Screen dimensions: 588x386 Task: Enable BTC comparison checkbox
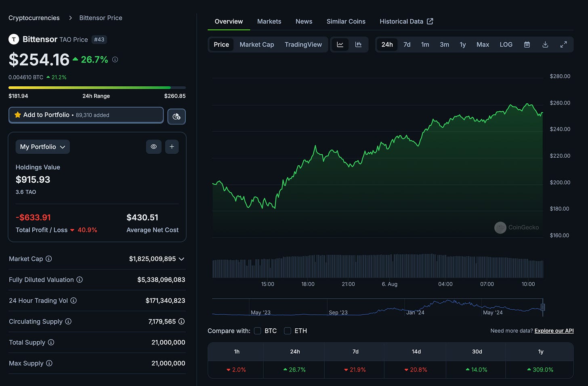pyautogui.click(x=257, y=331)
